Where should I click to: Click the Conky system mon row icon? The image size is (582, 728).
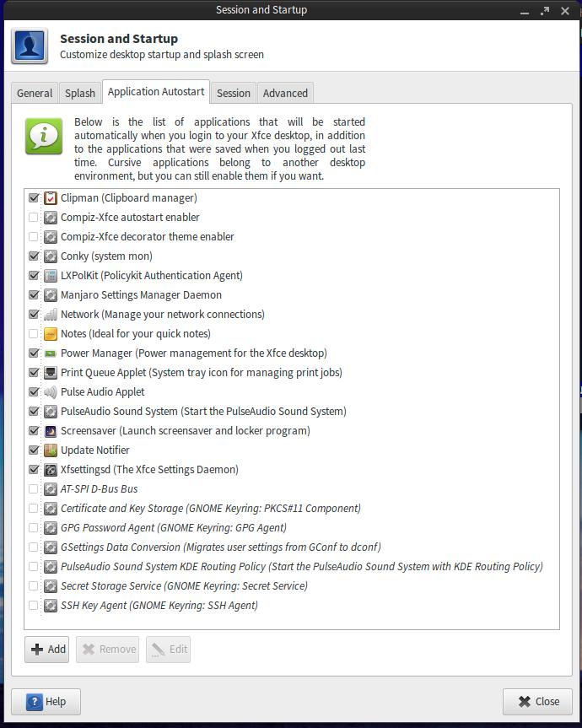(x=50, y=256)
